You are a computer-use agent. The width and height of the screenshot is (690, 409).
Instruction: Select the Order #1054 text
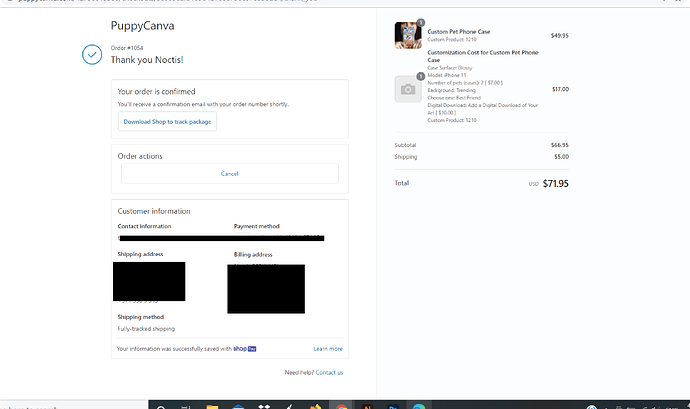127,48
